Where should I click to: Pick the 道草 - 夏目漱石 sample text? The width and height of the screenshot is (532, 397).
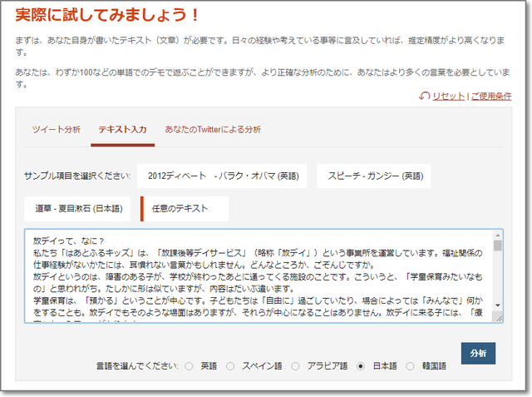[77, 209]
